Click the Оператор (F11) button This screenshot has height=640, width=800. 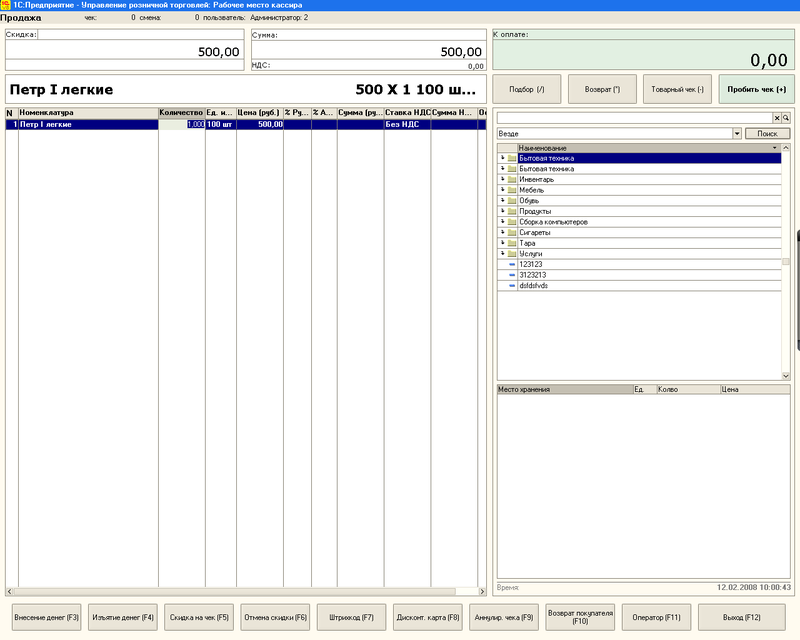(656, 618)
